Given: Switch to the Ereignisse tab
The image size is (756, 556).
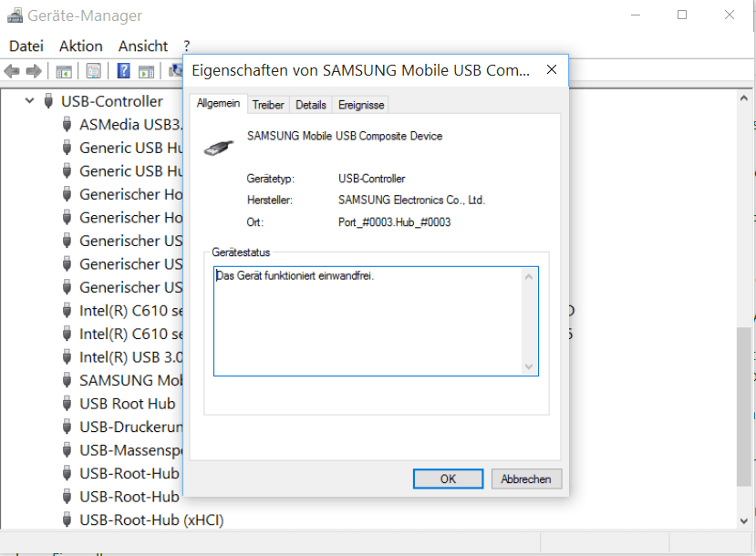Looking at the screenshot, I should (x=361, y=105).
